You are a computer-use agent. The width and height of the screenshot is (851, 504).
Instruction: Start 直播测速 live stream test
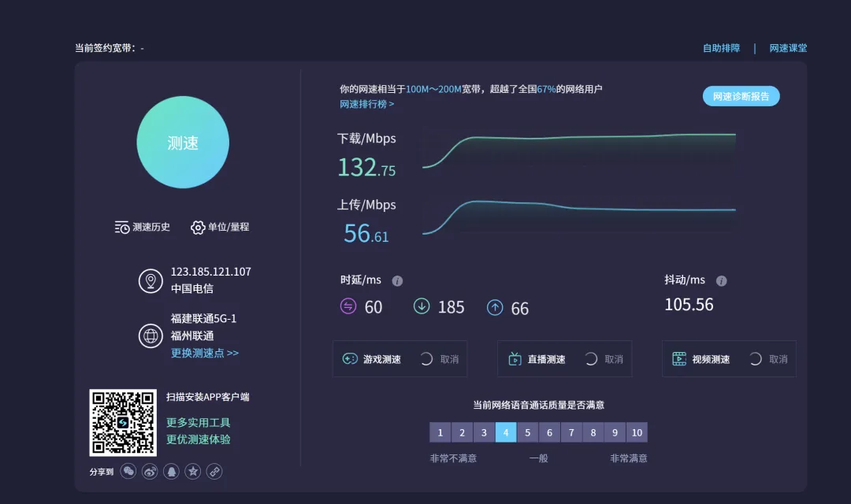(537, 359)
